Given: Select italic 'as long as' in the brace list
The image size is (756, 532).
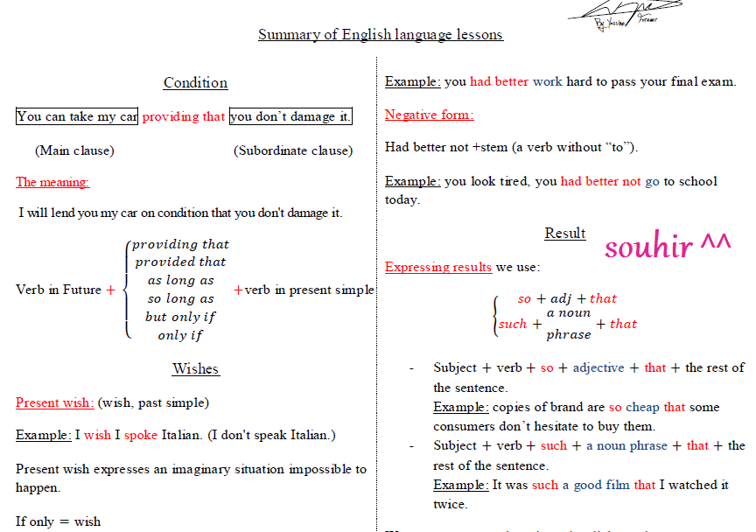Looking at the screenshot, I should [x=181, y=280].
